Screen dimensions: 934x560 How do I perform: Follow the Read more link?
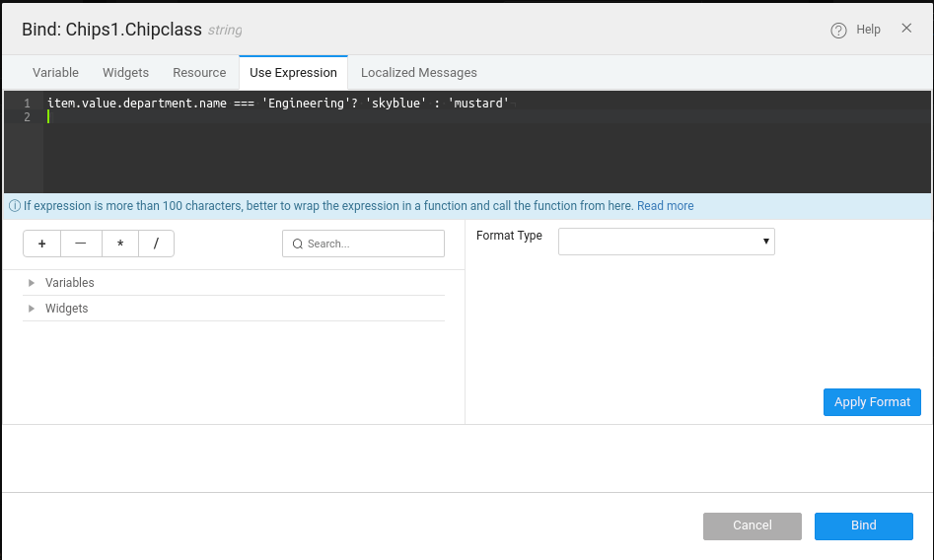click(x=665, y=206)
